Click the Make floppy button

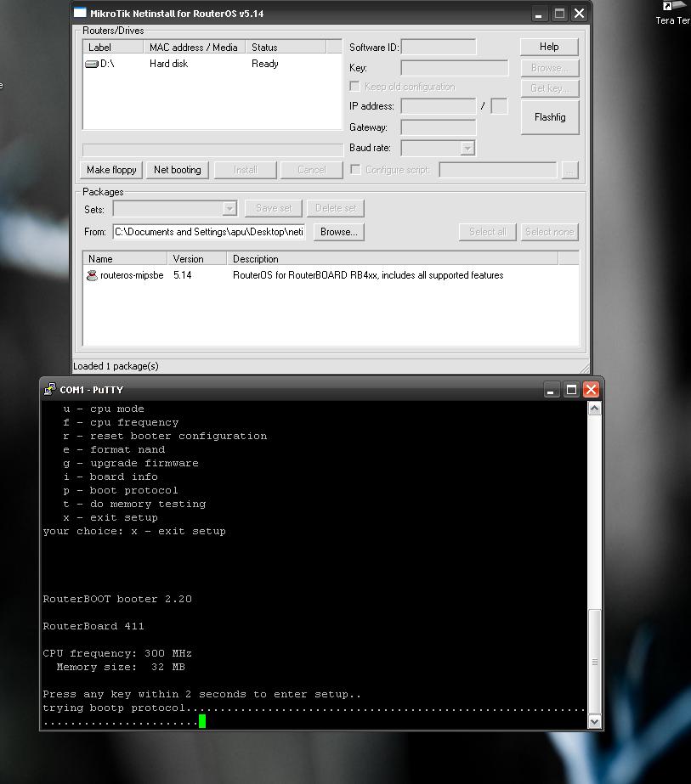pos(110,169)
